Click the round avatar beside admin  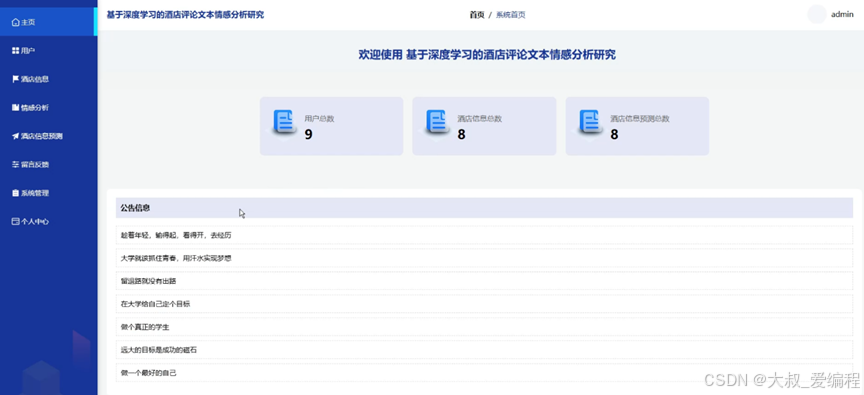click(x=817, y=14)
